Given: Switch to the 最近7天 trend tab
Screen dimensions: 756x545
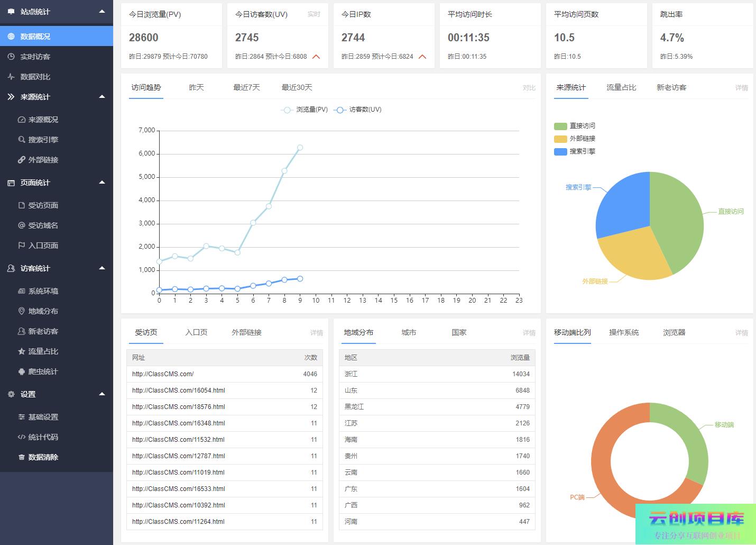Looking at the screenshot, I should pos(246,87).
